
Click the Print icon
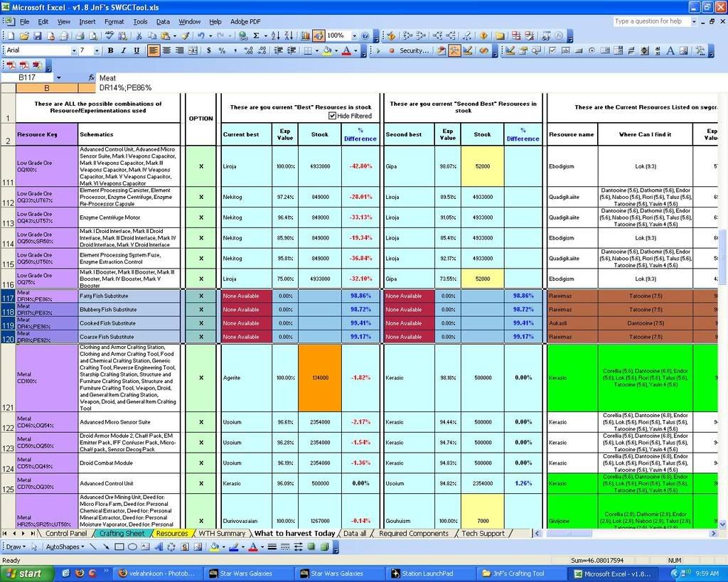pyautogui.click(x=80, y=36)
